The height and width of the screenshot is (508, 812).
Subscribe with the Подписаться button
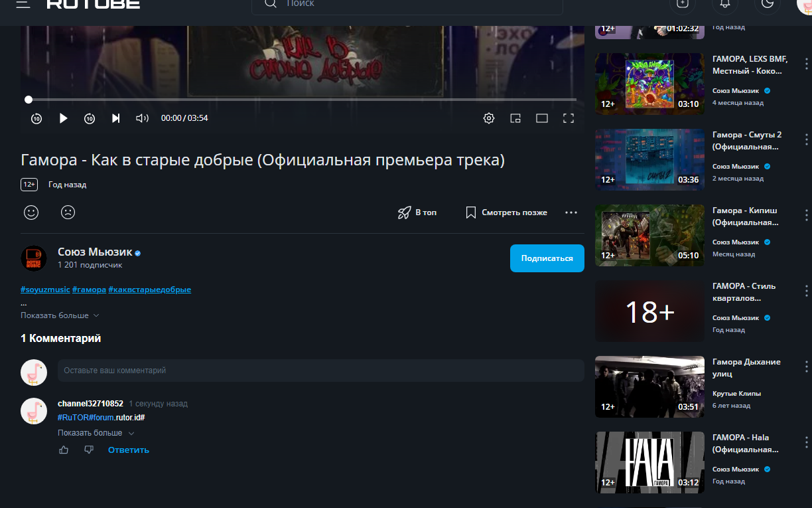(x=547, y=258)
